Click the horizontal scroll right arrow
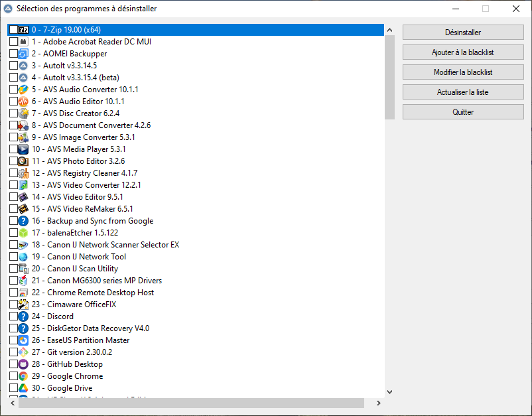 378,403
